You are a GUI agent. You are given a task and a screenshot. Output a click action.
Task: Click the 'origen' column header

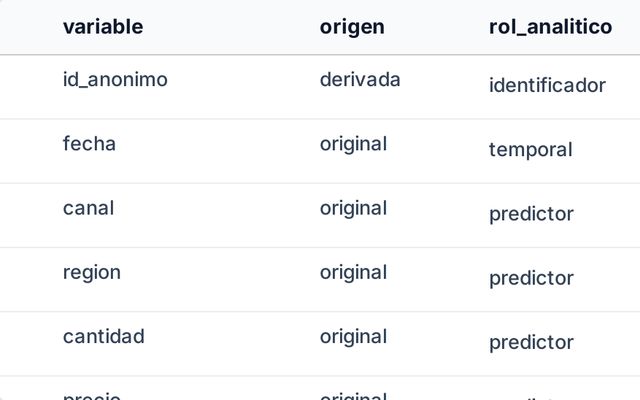point(352,27)
